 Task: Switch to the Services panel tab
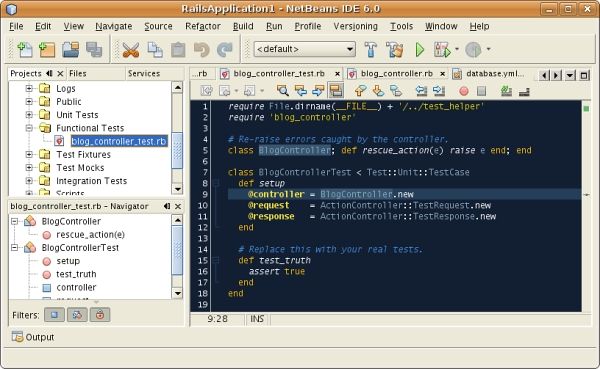pyautogui.click(x=144, y=73)
